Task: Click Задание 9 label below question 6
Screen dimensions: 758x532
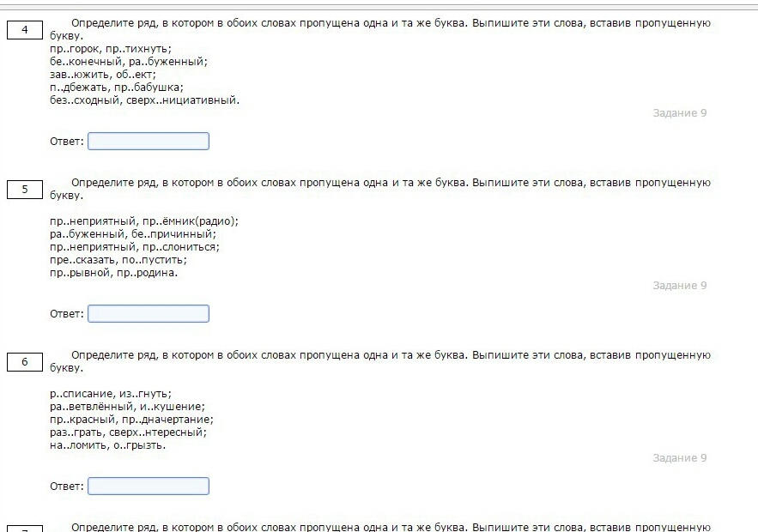Action: point(679,458)
